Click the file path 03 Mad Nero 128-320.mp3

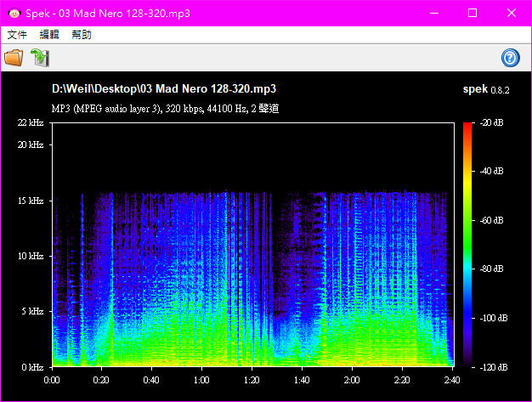pos(164,89)
